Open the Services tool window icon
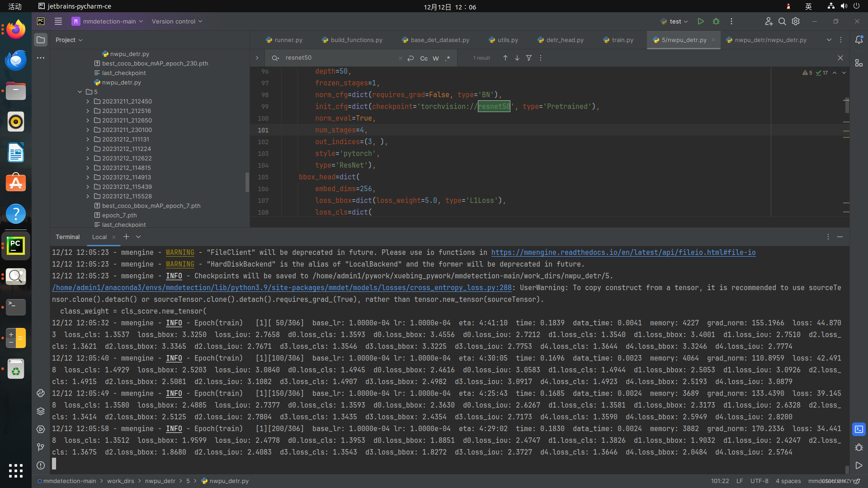 pos(41,429)
